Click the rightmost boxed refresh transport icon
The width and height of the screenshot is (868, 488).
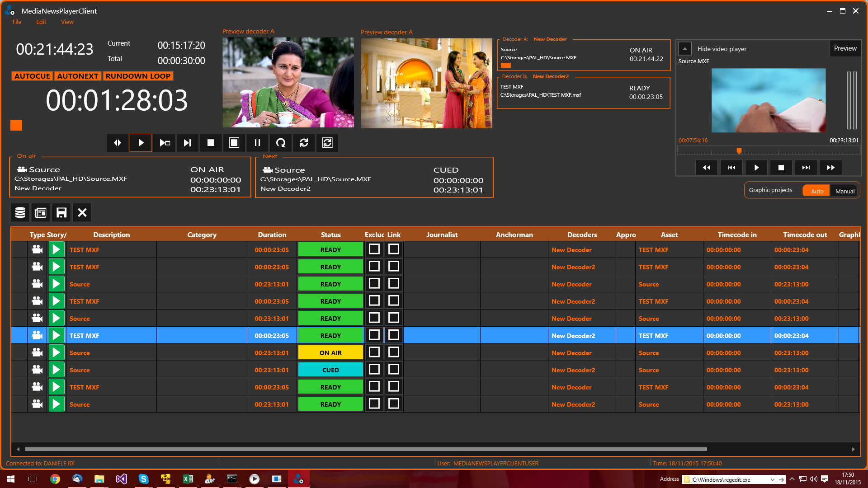pyautogui.click(x=327, y=143)
